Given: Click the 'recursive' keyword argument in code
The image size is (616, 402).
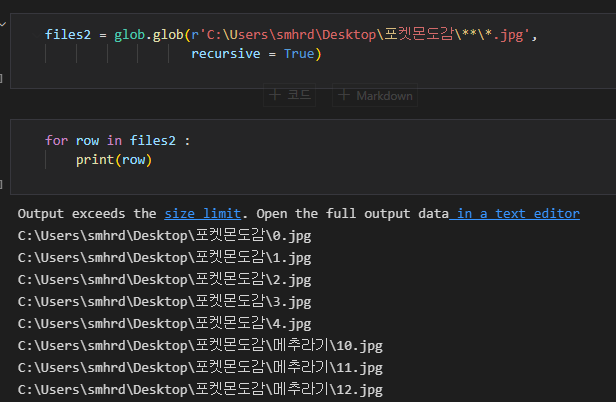Looking at the screenshot, I should pos(226,54).
